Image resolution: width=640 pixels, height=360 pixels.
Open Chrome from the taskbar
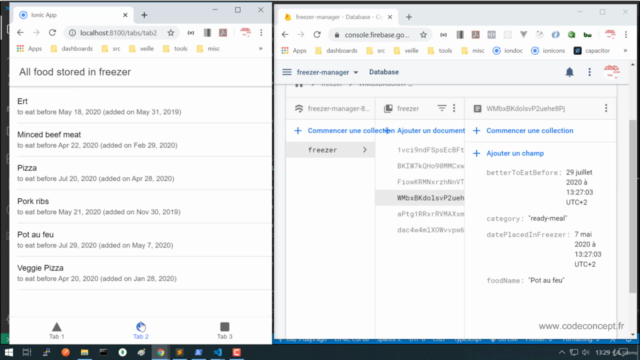160,352
